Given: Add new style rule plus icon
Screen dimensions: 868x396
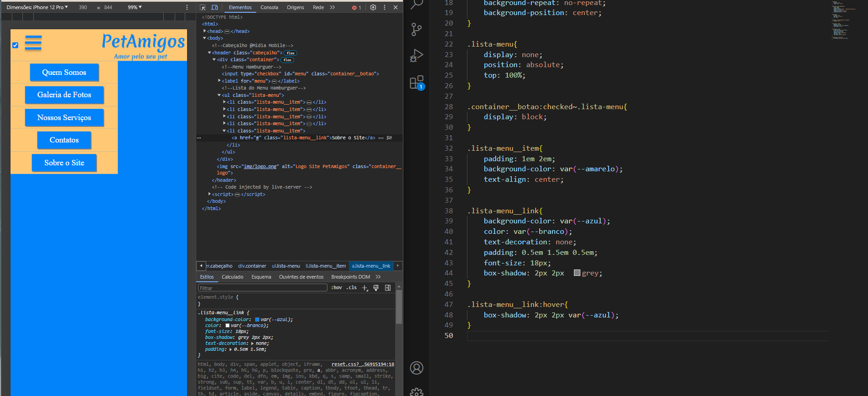Looking at the screenshot, I should (x=365, y=288).
